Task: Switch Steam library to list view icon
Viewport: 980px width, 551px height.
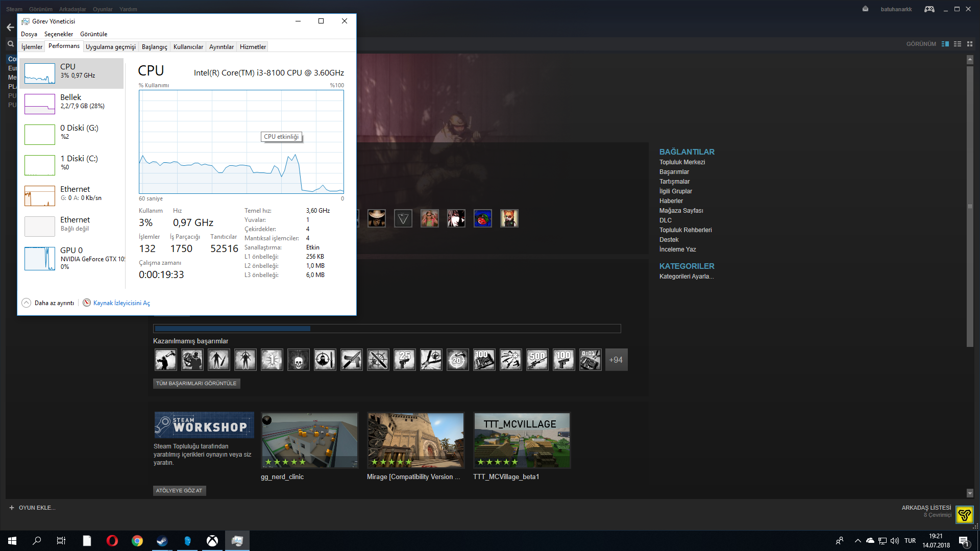Action: click(958, 44)
